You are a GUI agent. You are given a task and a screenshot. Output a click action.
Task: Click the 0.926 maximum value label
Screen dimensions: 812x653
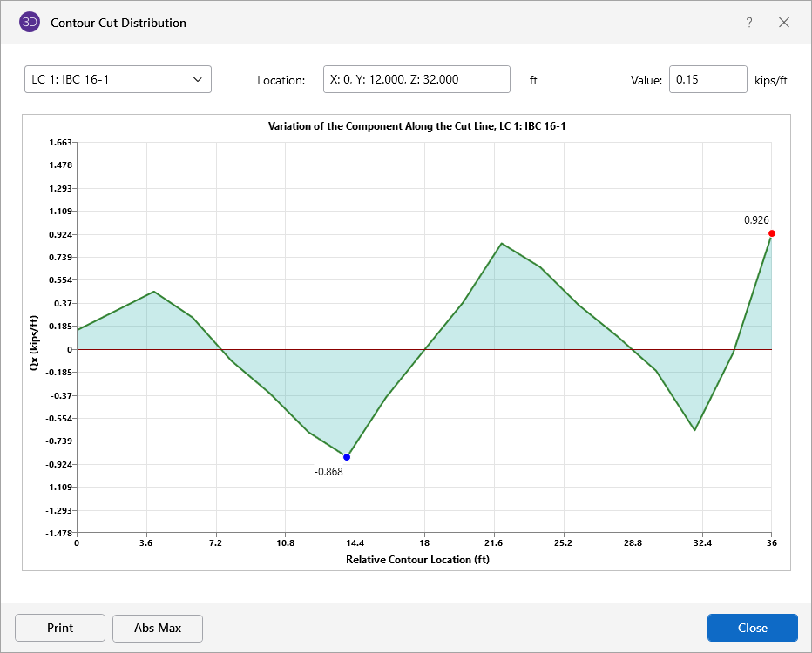[x=756, y=220]
